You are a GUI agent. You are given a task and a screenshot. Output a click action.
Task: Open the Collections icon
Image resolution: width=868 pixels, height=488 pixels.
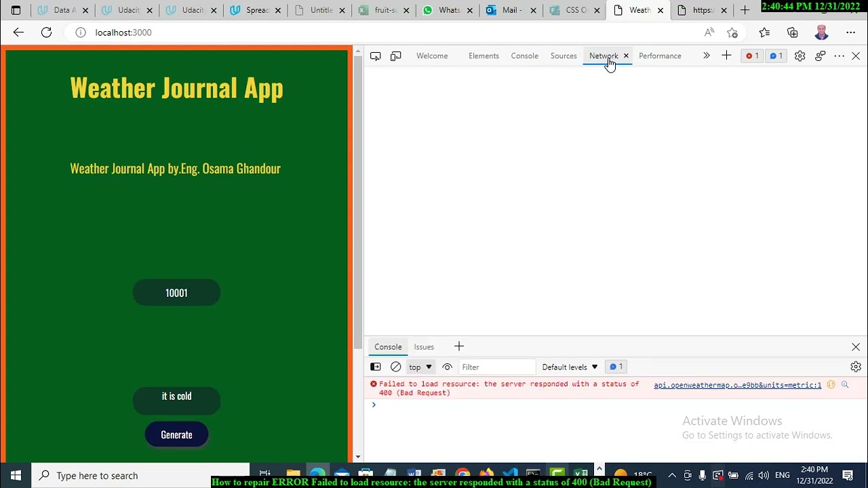[793, 33]
